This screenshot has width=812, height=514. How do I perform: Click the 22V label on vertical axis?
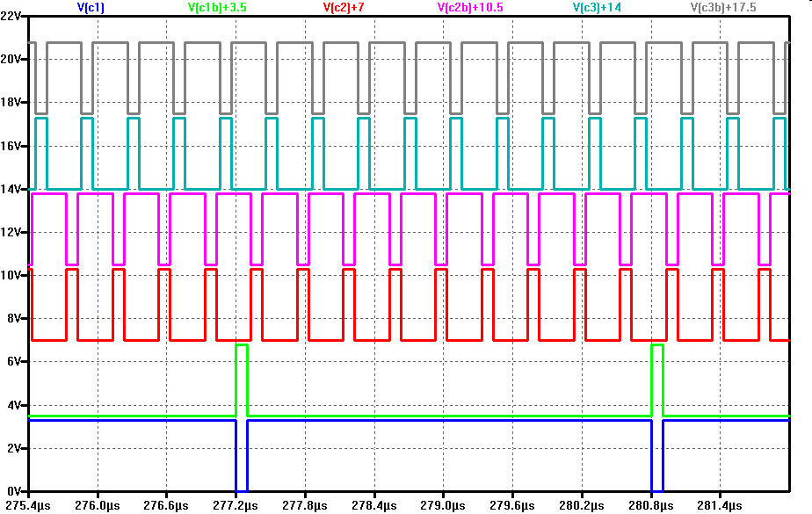click(x=13, y=17)
